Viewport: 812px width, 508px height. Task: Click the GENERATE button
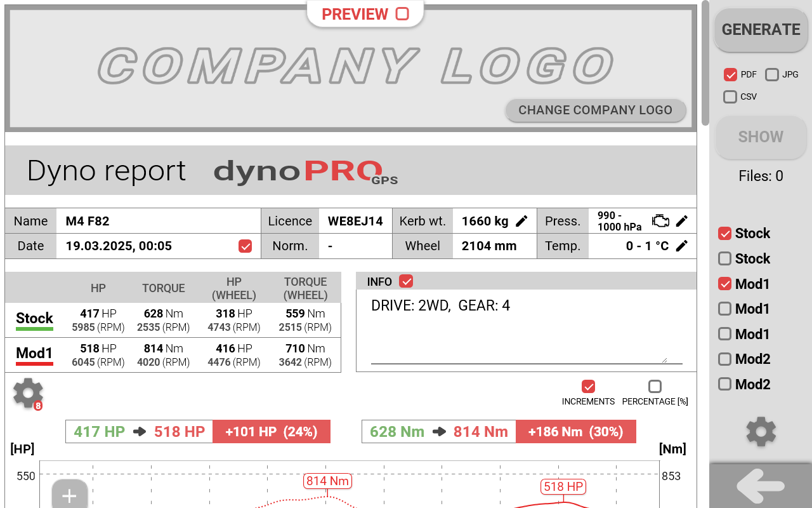pos(761,30)
